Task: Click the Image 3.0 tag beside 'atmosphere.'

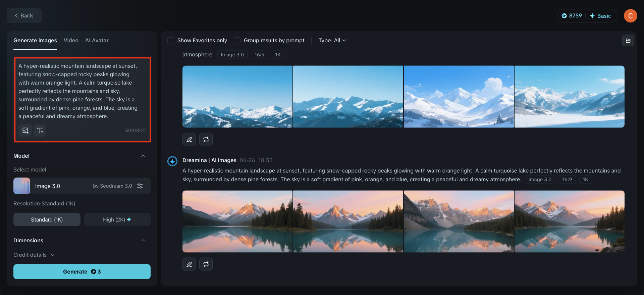Action: pos(232,55)
